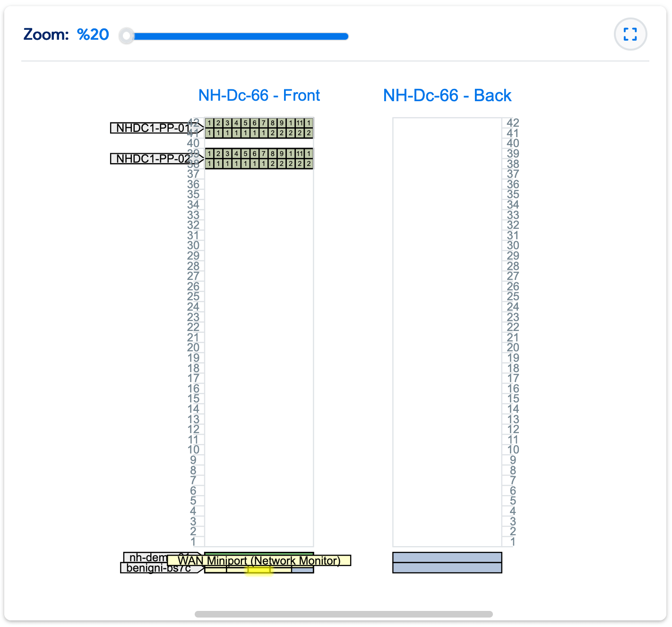Viewport: 672px width, 627px height.
Task: Toggle fullscreen view mode
Action: (630, 34)
